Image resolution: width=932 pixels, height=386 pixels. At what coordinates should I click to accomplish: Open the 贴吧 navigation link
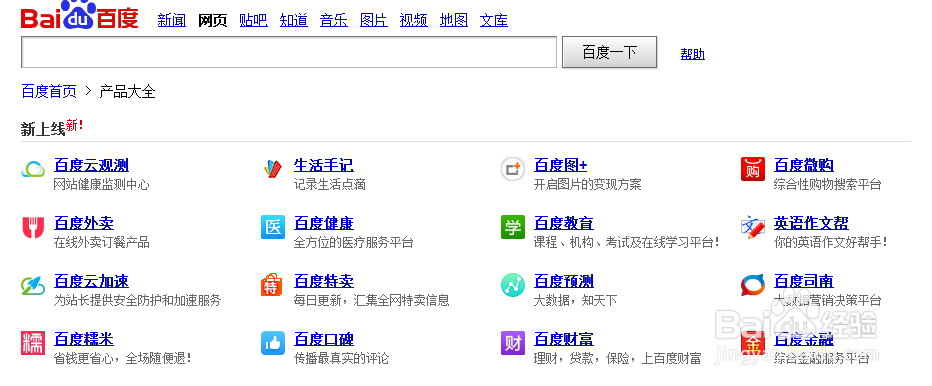point(253,20)
